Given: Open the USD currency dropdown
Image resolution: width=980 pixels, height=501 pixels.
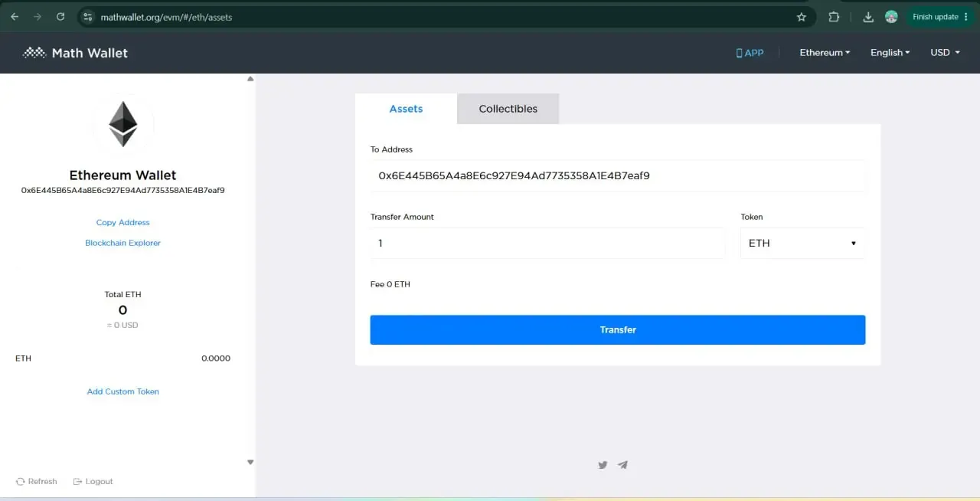Looking at the screenshot, I should [944, 53].
